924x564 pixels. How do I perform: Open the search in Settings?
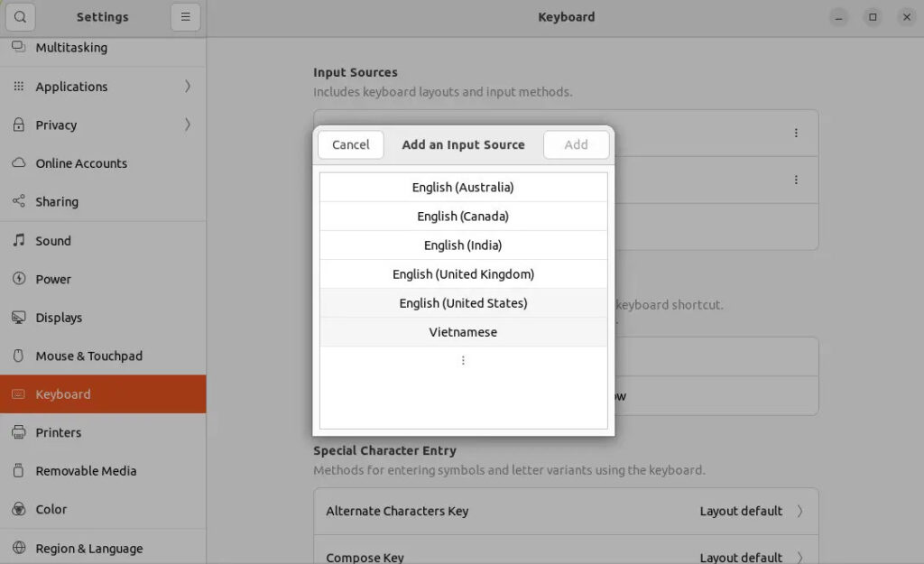20,16
